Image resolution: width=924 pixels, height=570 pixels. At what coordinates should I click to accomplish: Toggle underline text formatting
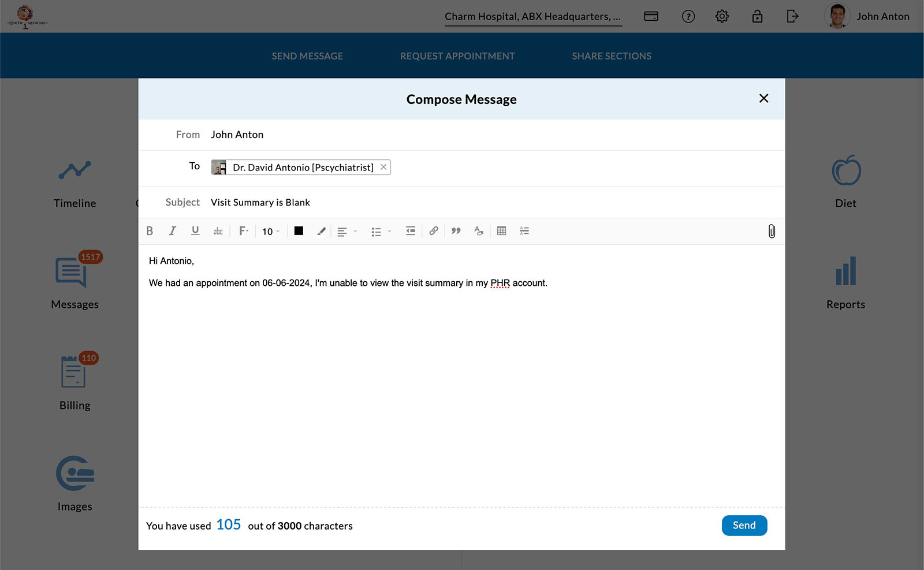[x=195, y=231]
